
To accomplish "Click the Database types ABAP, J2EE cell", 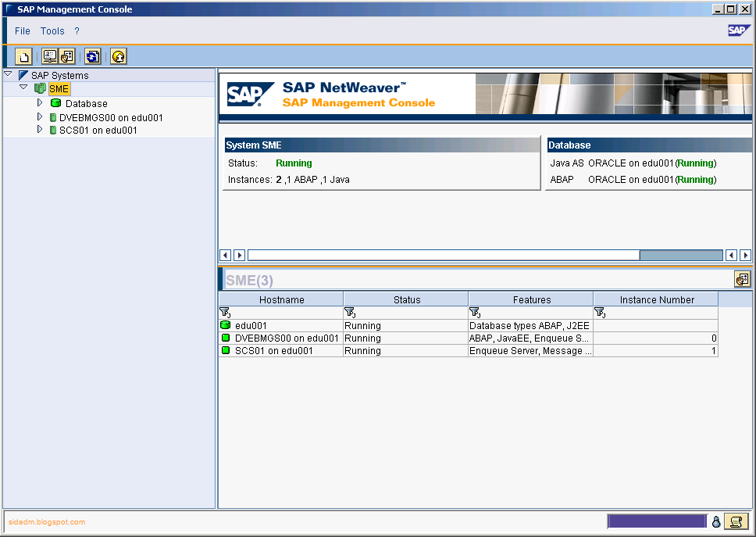I will (531, 326).
